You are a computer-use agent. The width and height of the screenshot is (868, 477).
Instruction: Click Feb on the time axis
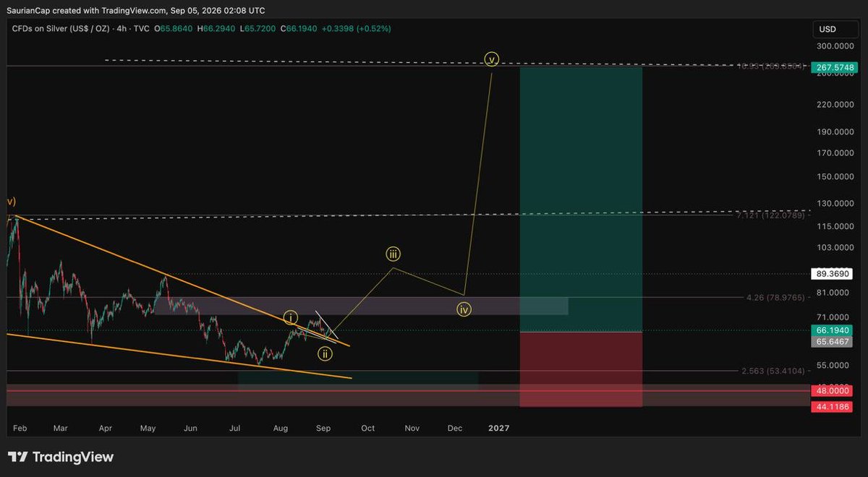[20, 429]
